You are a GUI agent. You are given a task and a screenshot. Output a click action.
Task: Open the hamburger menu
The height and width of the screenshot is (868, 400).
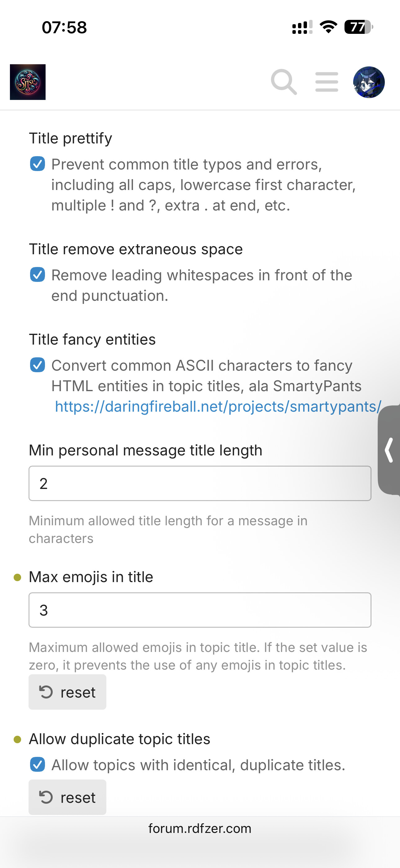(327, 82)
